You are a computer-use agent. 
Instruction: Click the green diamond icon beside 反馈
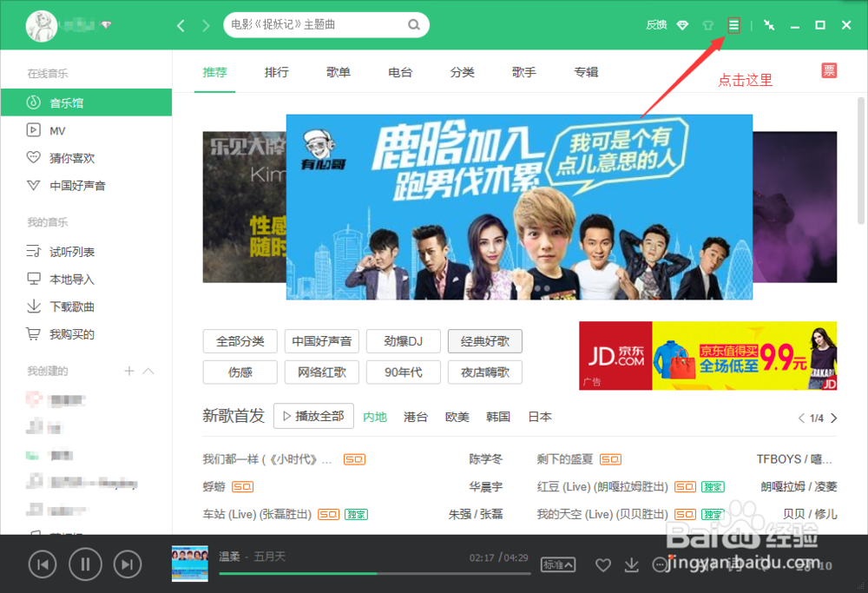coord(682,25)
